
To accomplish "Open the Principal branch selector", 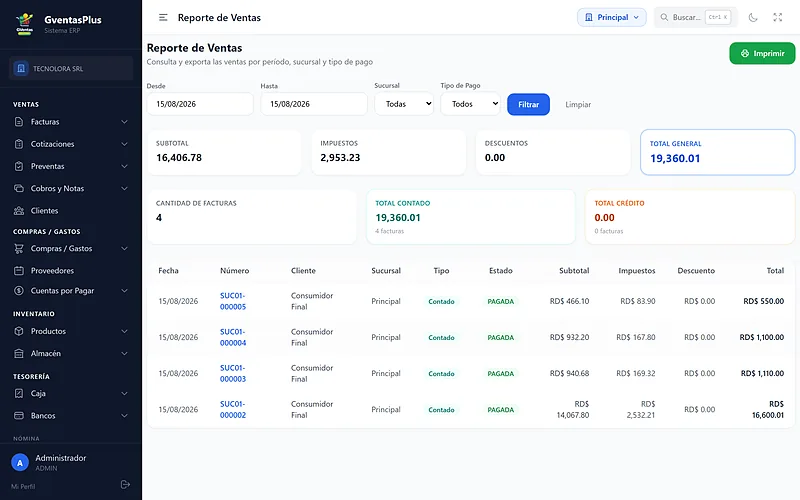I will click(x=612, y=17).
